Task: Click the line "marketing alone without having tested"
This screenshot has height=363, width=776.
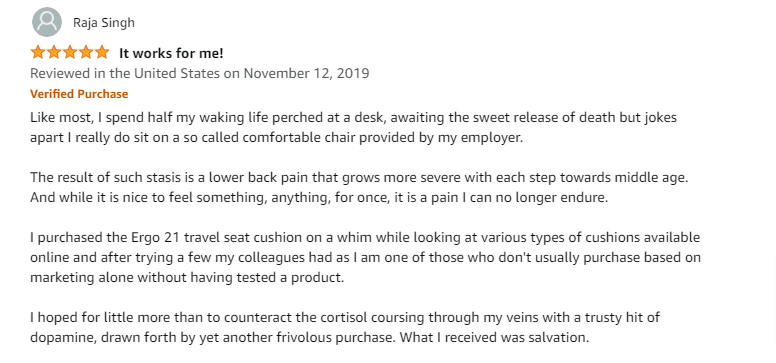Action: pyautogui.click(x=187, y=277)
